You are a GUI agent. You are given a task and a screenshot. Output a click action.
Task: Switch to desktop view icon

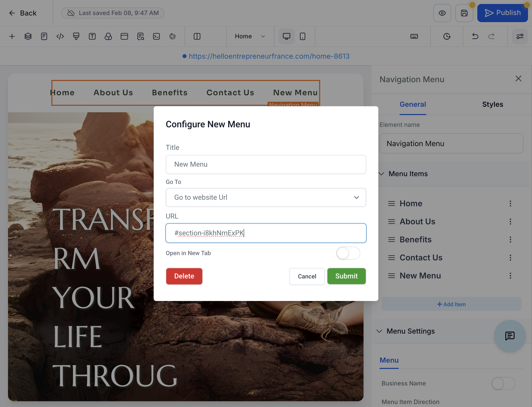pos(286,36)
